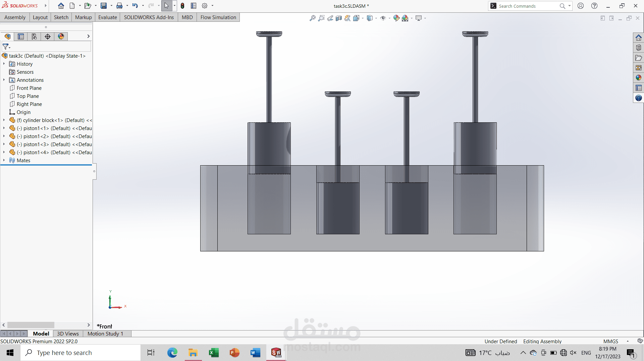The width and height of the screenshot is (644, 361).
Task: Click the Zoom to Fit icon
Action: tap(313, 18)
